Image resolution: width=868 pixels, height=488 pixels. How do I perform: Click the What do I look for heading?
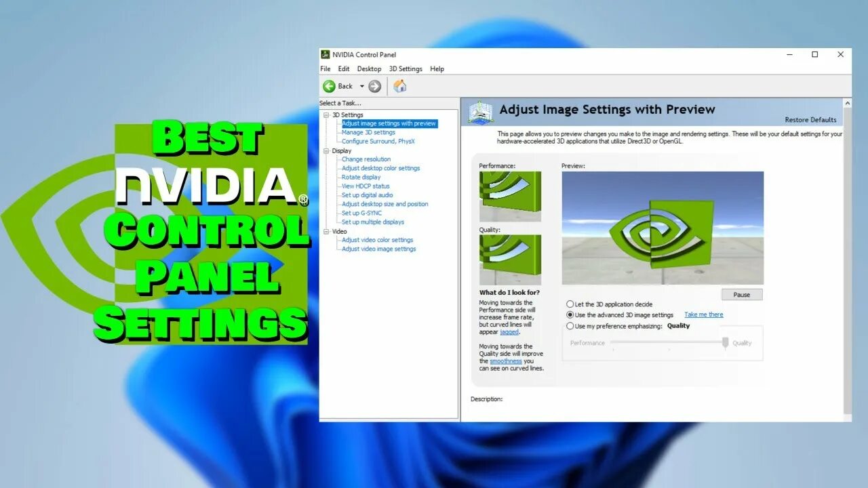pos(509,293)
